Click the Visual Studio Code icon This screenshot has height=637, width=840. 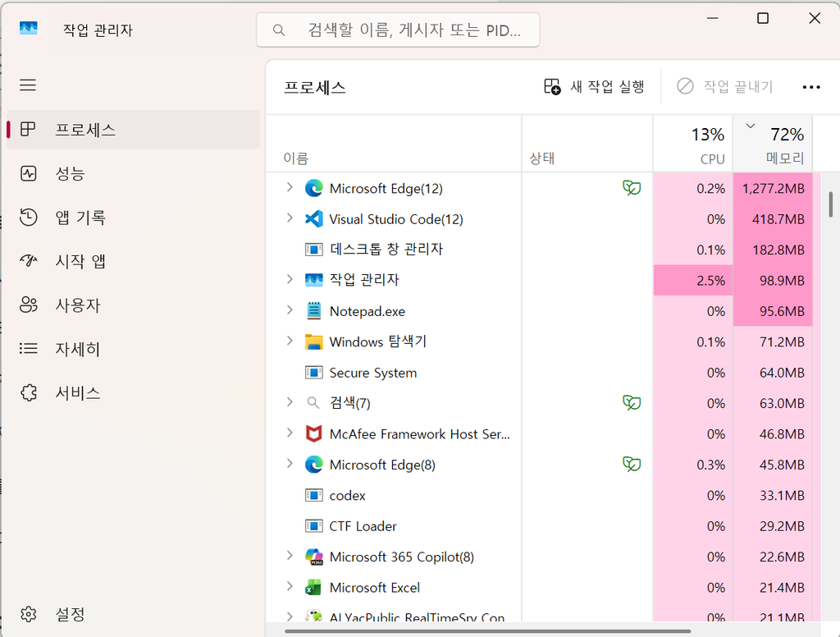point(314,219)
